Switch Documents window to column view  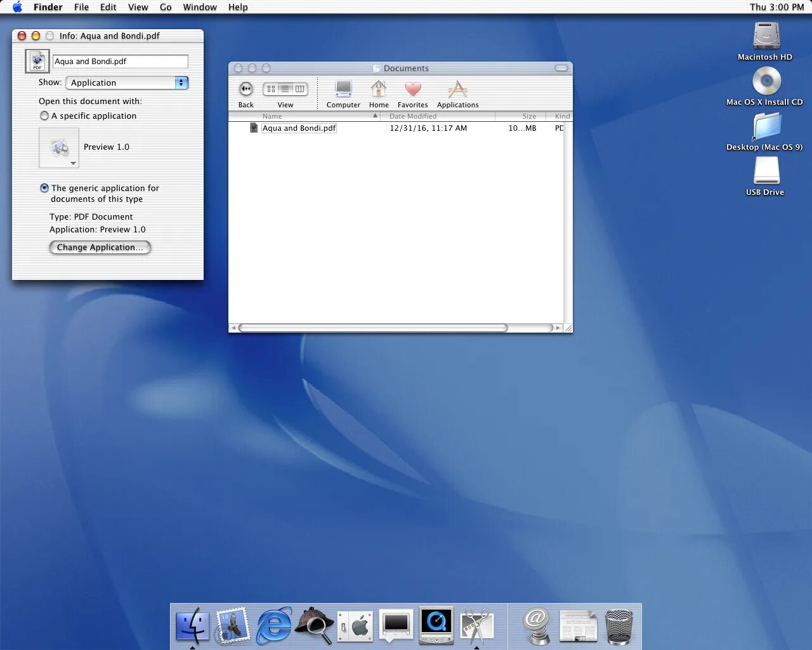(x=300, y=89)
